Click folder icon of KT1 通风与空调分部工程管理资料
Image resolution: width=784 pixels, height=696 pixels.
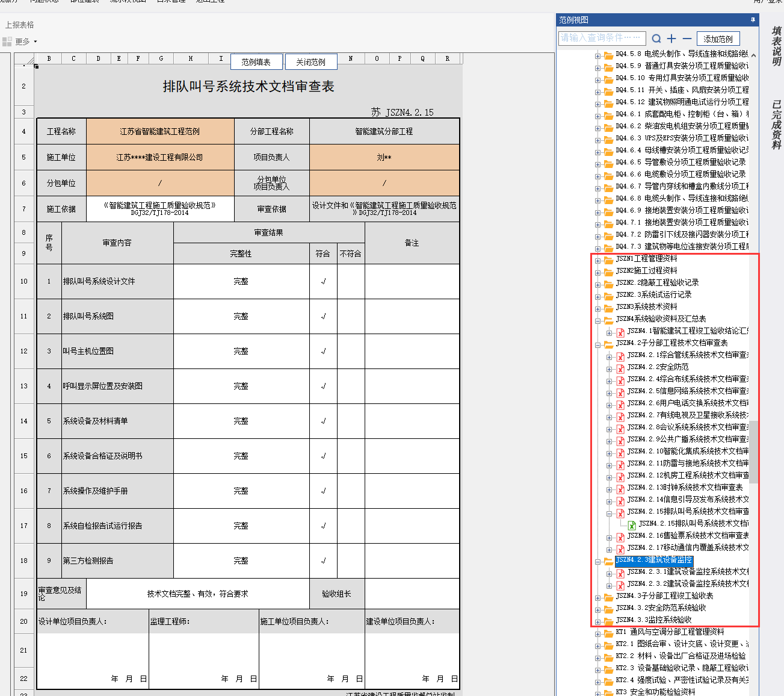608,633
